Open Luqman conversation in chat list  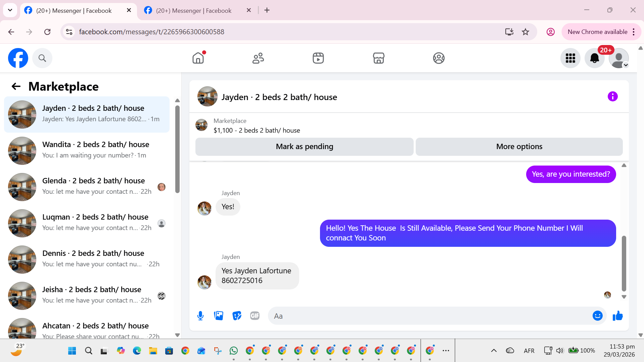click(x=87, y=223)
